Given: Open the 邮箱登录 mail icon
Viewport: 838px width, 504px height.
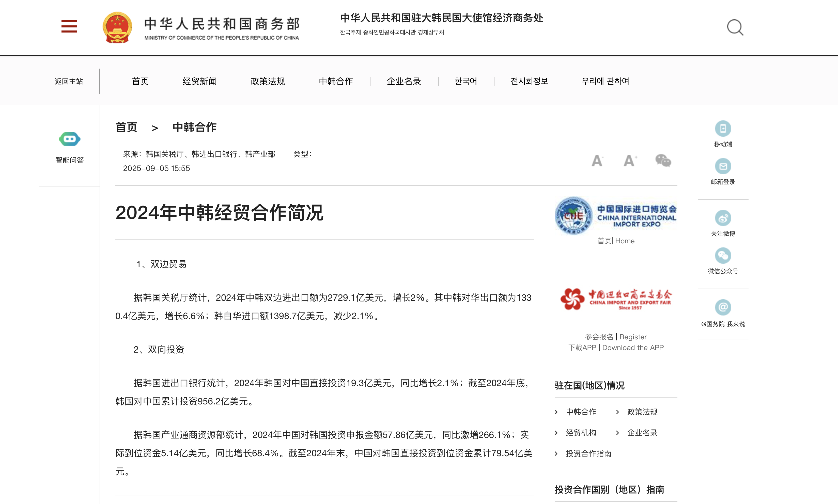Looking at the screenshot, I should coord(723,166).
